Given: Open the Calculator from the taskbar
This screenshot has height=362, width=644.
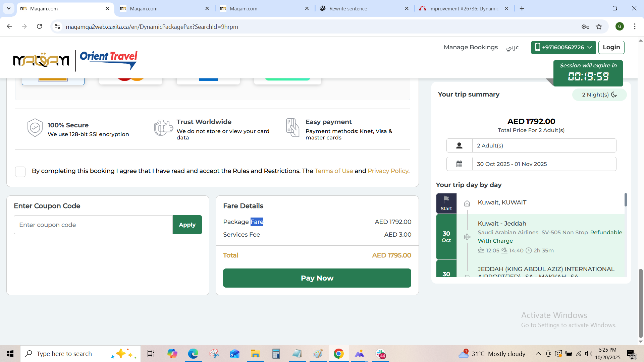Looking at the screenshot, I should pyautogui.click(x=276, y=354).
